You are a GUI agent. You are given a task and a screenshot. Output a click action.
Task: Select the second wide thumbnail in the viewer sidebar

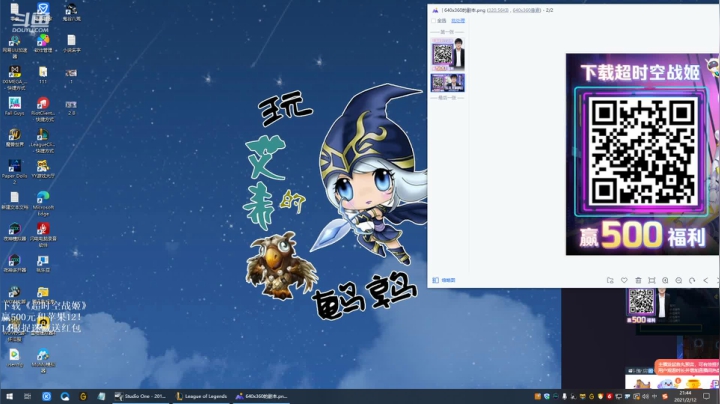pos(448,83)
